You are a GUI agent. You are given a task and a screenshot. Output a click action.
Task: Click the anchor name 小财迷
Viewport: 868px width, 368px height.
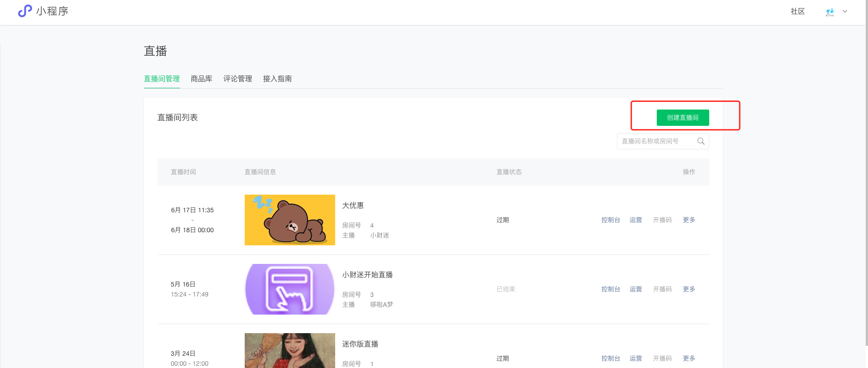(x=379, y=235)
